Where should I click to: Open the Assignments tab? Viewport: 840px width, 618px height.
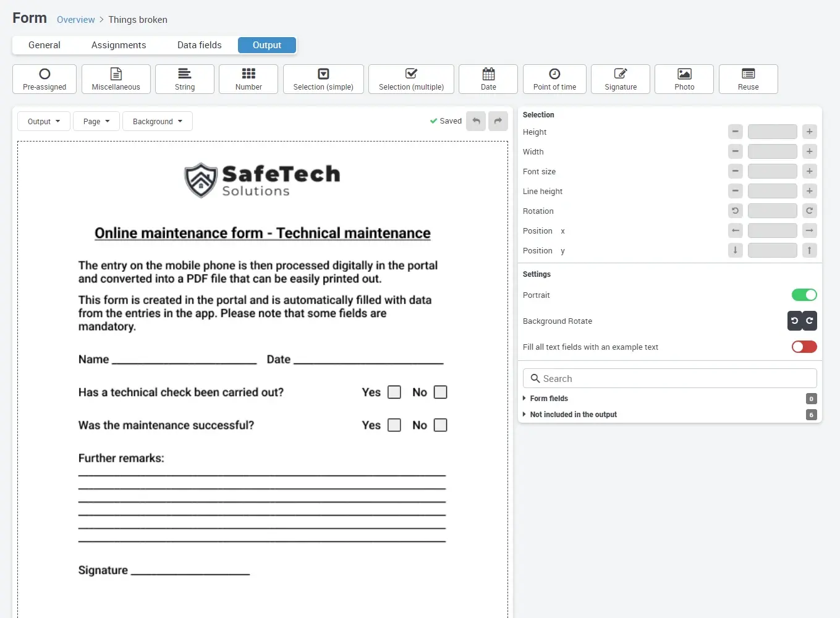click(x=119, y=45)
